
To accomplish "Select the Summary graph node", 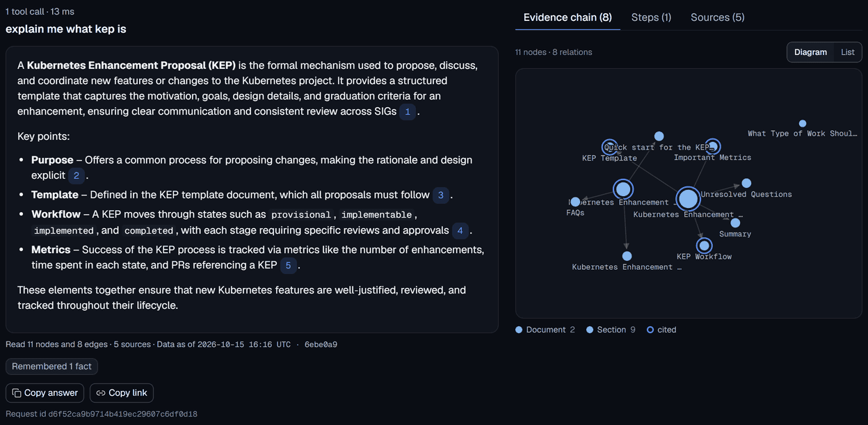I will [735, 223].
